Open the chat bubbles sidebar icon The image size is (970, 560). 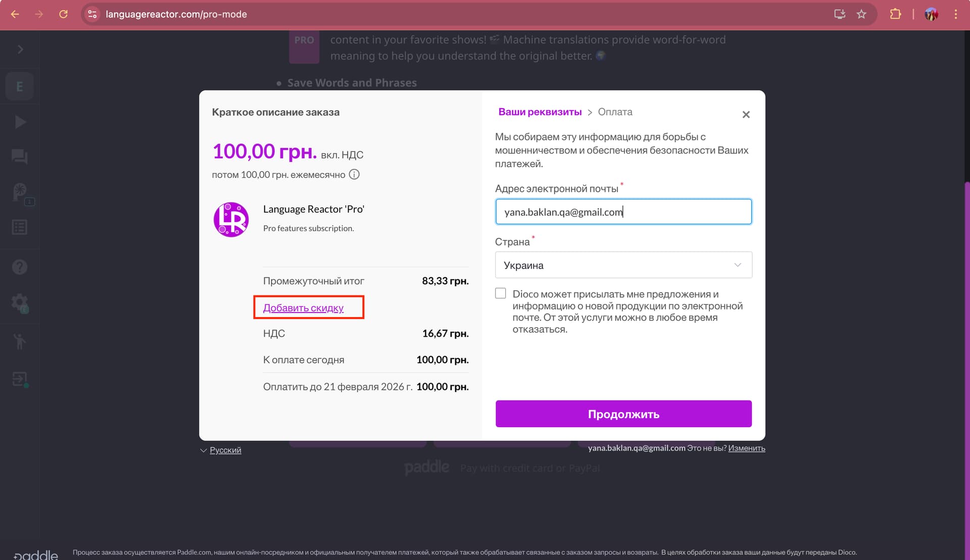20,157
